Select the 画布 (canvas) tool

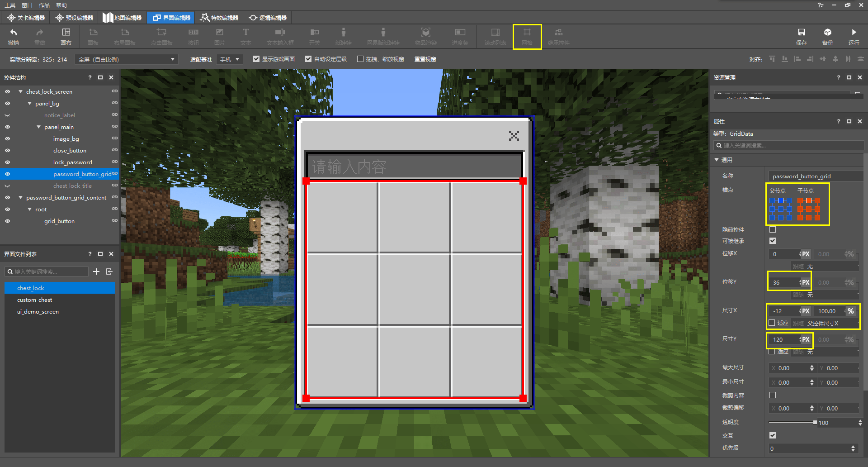pos(66,36)
